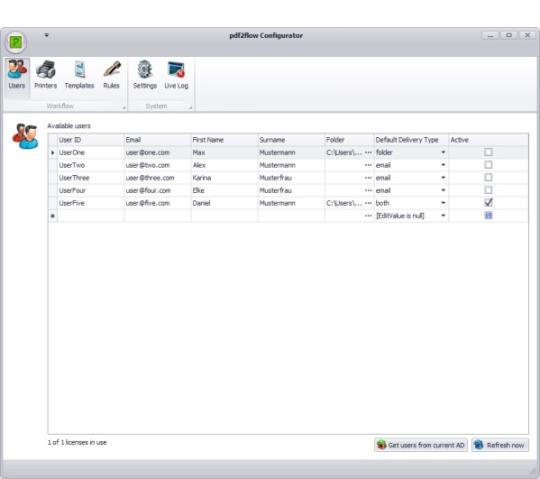Toggle Active checkbox for UserOne

[488, 152]
